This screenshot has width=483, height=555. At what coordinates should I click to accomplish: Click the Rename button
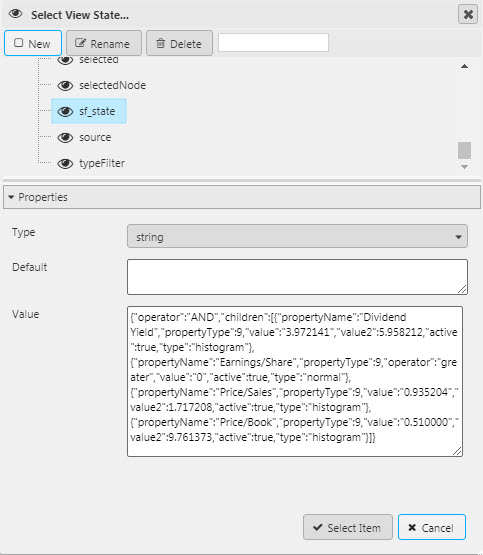click(x=104, y=43)
